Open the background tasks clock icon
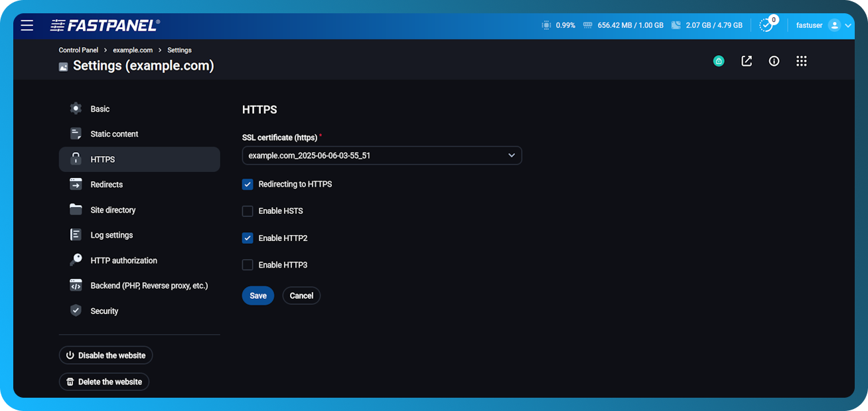Image resolution: width=868 pixels, height=411 pixels. (766, 26)
